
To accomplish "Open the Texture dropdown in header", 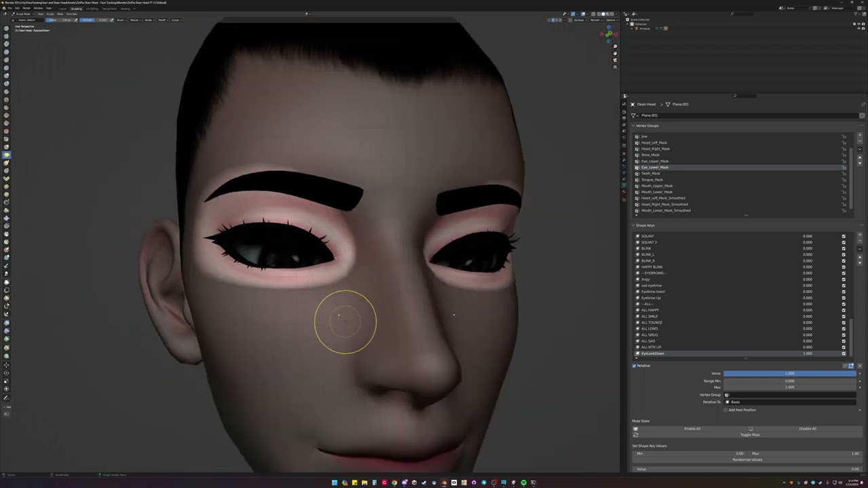I will pyautogui.click(x=134, y=20).
